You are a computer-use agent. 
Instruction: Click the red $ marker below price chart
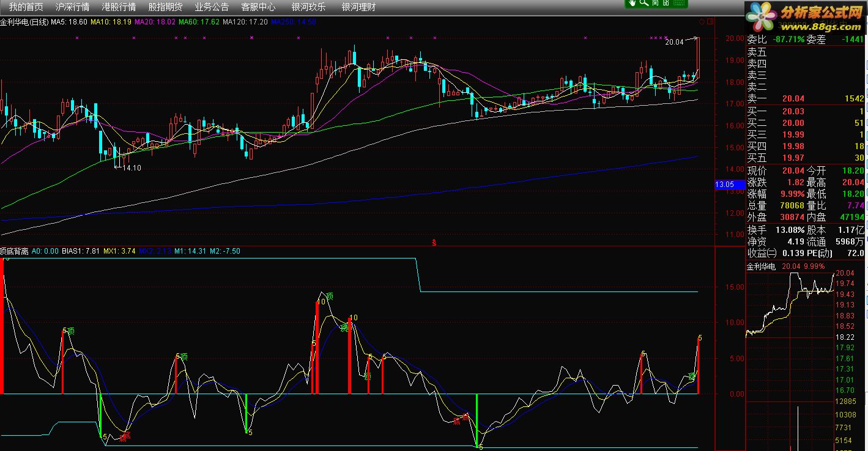434,242
